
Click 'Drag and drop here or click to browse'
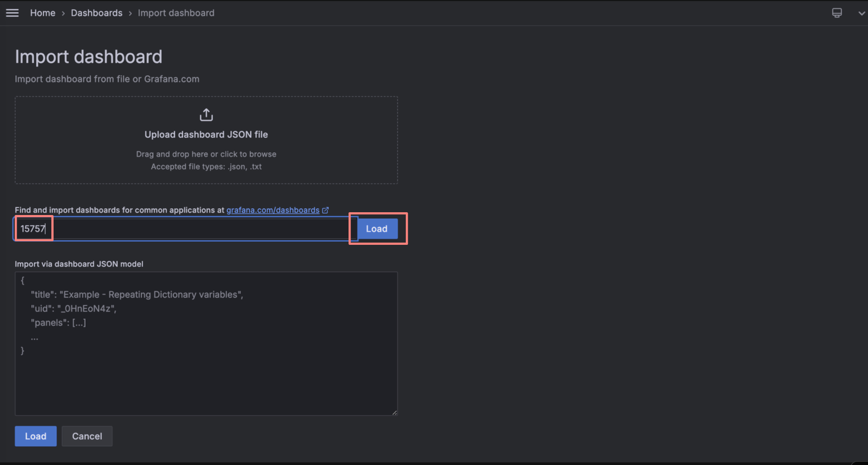click(x=206, y=154)
